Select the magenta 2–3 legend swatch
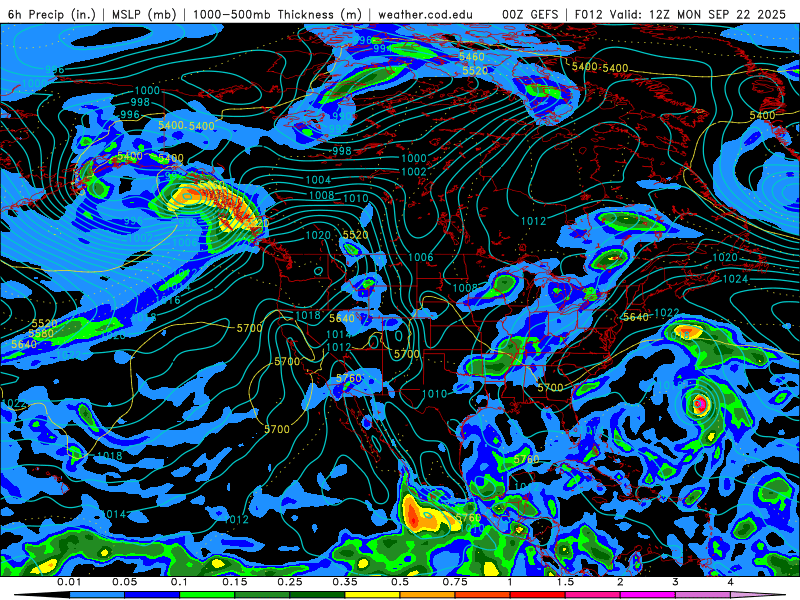The image size is (800, 600). click(x=648, y=595)
